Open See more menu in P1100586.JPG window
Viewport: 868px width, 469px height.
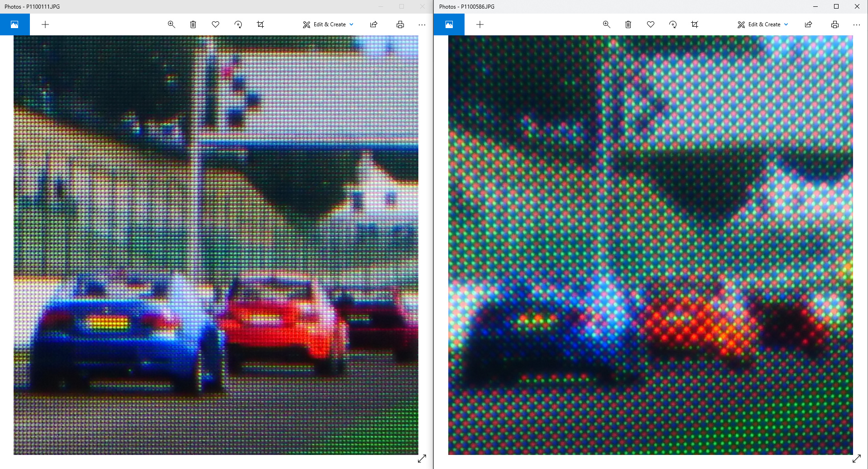tap(857, 24)
